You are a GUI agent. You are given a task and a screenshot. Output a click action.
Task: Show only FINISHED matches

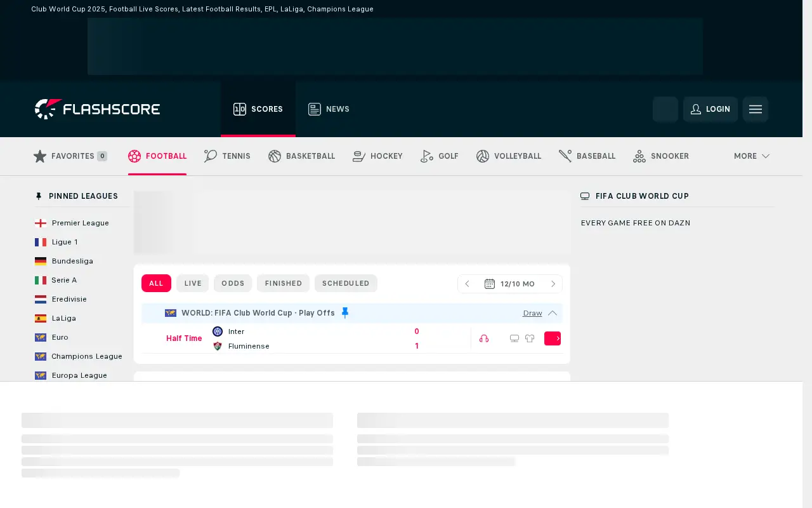[x=283, y=283]
